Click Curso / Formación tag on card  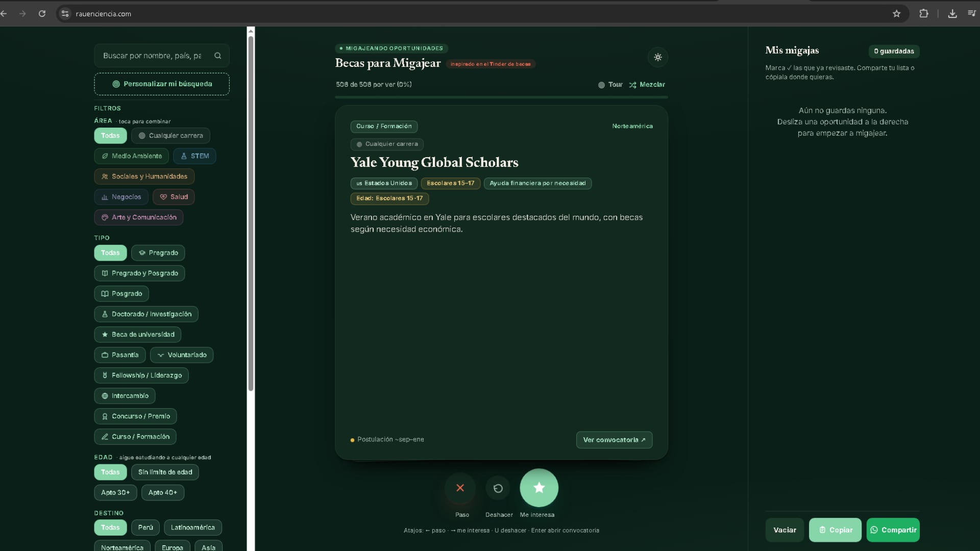pyautogui.click(x=384, y=127)
